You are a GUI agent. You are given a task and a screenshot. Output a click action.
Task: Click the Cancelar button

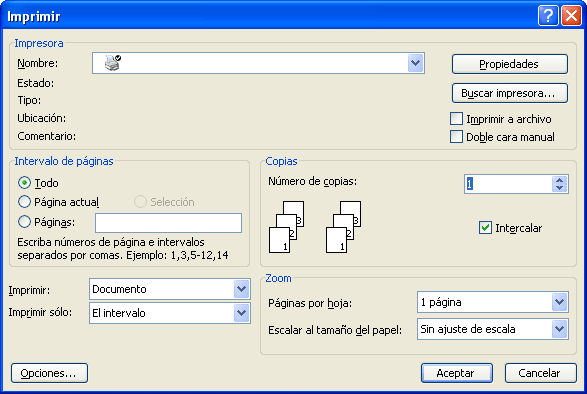click(541, 373)
